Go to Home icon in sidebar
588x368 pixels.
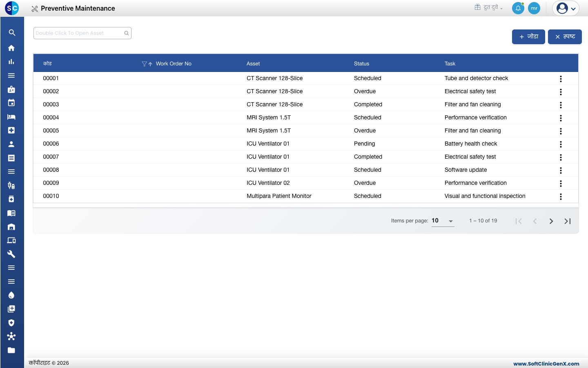(x=11, y=48)
